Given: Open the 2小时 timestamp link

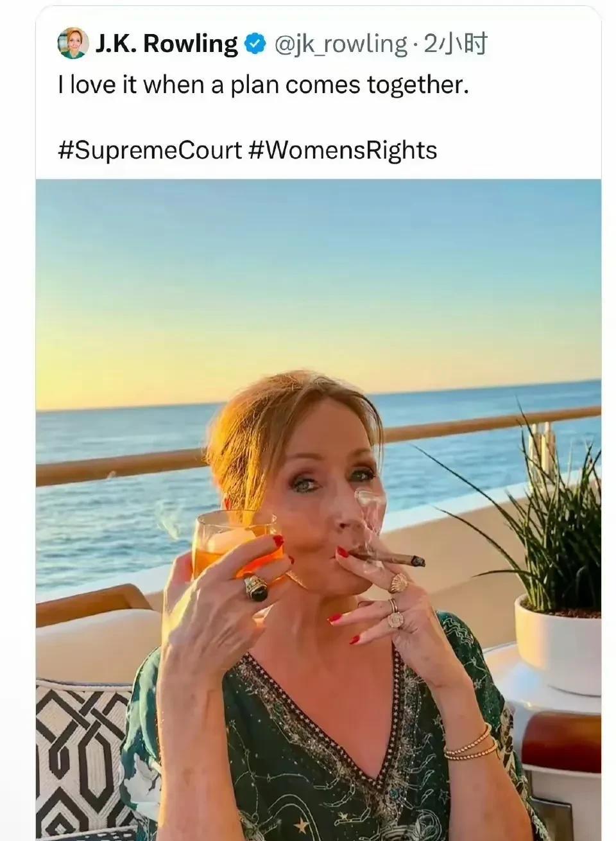Looking at the screenshot, I should [x=455, y=44].
